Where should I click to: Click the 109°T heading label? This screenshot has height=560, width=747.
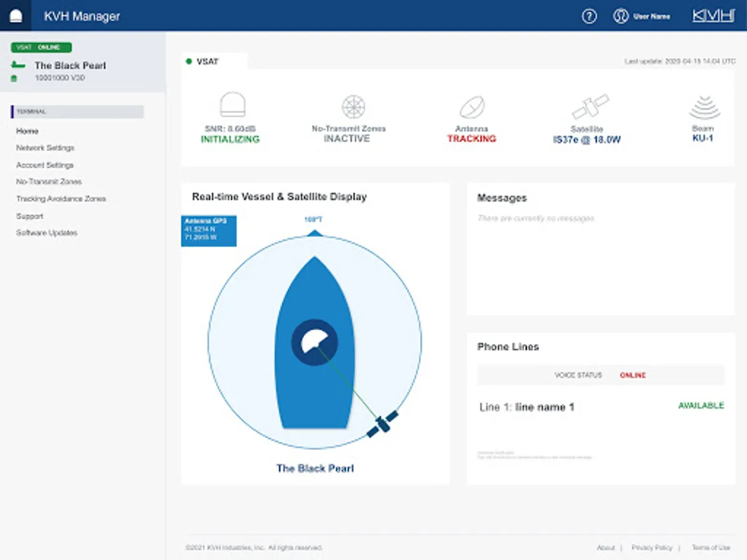[x=314, y=220]
